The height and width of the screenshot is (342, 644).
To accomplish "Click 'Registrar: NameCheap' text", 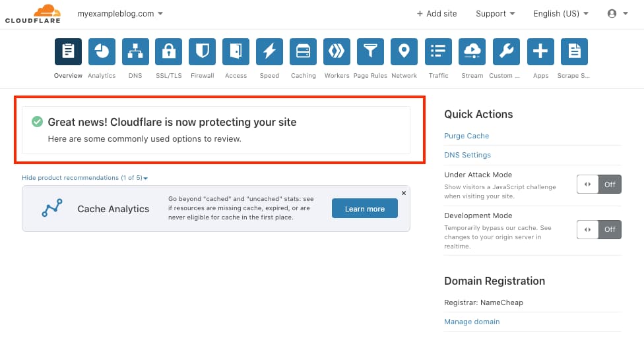I will pos(484,302).
